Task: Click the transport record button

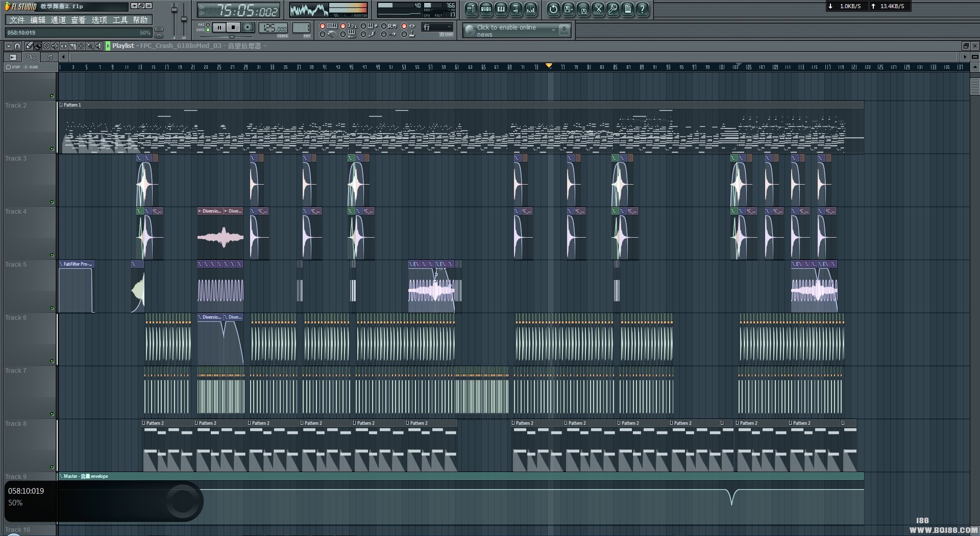Action: coord(248,27)
